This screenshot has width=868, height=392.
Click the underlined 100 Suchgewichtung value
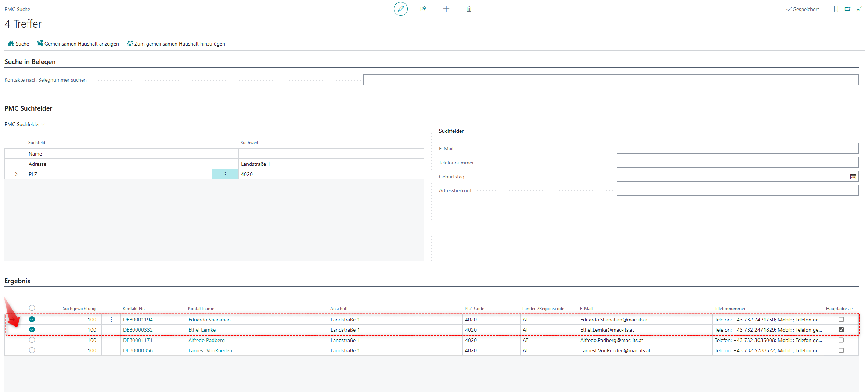pos(92,320)
